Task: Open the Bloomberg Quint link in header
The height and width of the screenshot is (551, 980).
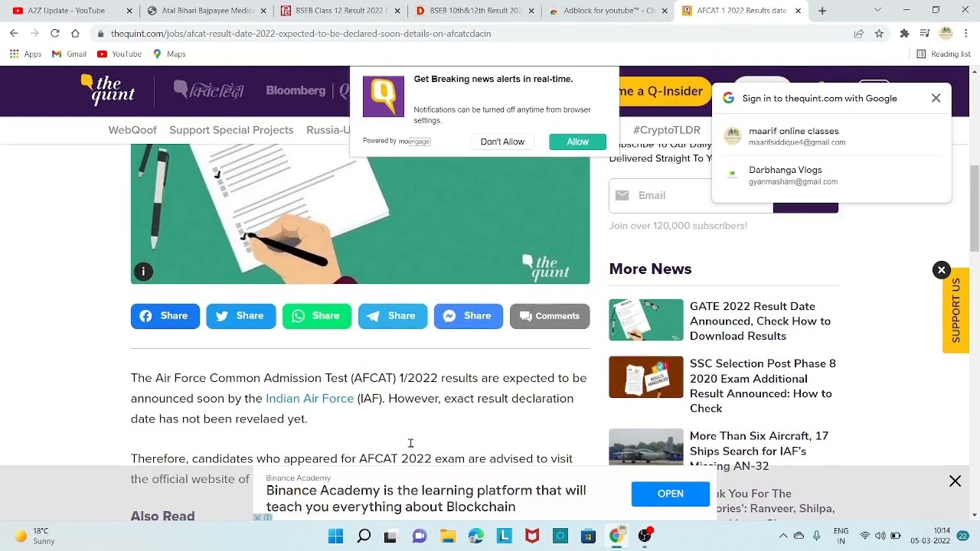Action: pos(306,90)
